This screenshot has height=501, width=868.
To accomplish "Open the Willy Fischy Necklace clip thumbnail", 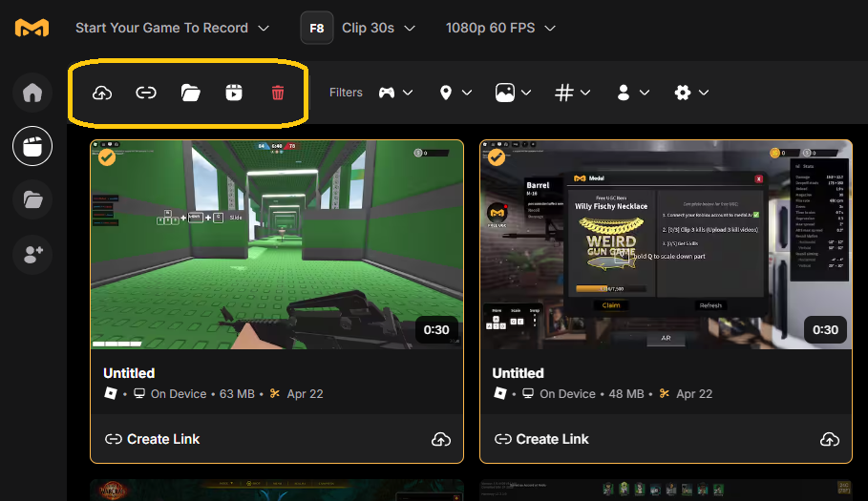I will coord(666,244).
